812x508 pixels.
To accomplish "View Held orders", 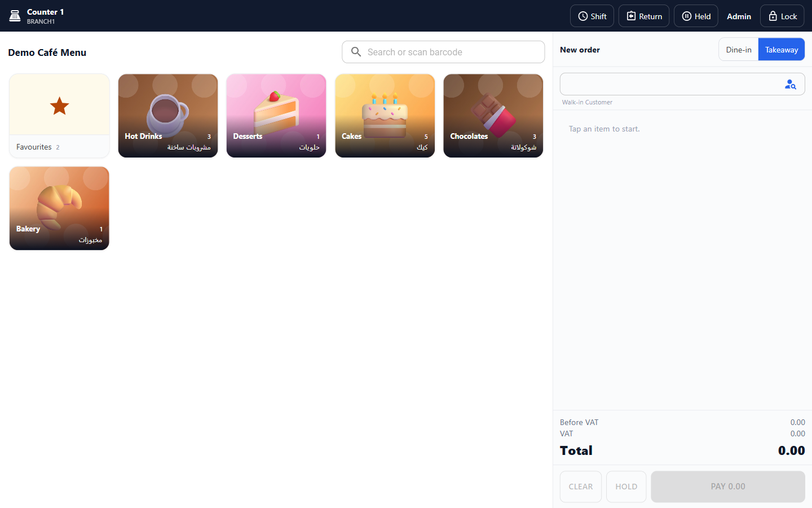I will 696,16.
